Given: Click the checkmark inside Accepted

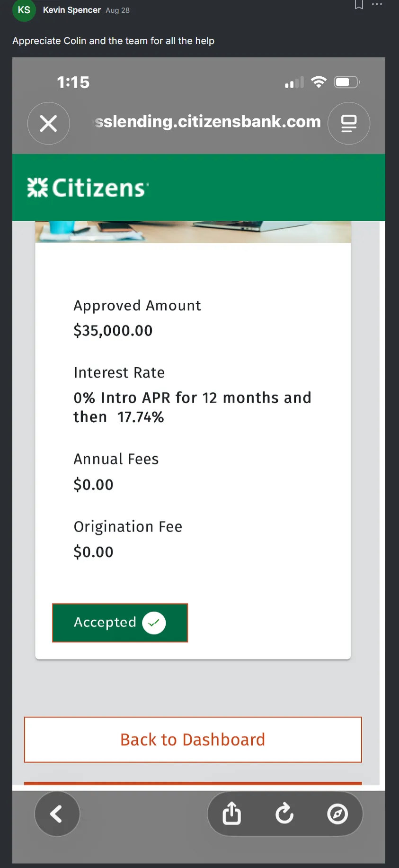Looking at the screenshot, I should [154, 623].
